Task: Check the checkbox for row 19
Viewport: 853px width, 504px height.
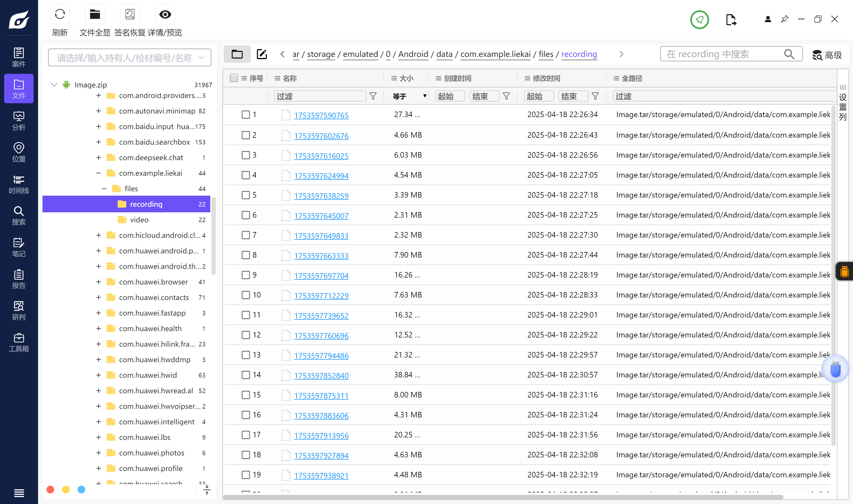Action: click(x=246, y=475)
